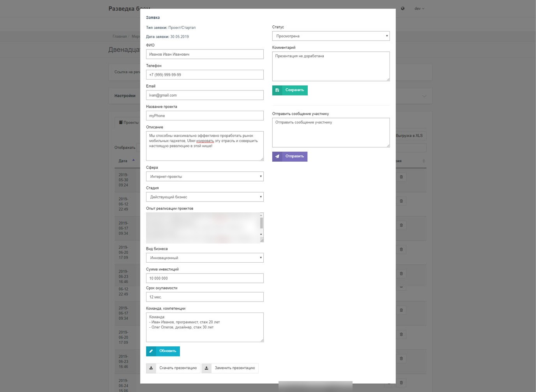Screen dimensions: 536x392
Task: Open the Статус dropdown showing Просмотрена
Action: pos(331,36)
